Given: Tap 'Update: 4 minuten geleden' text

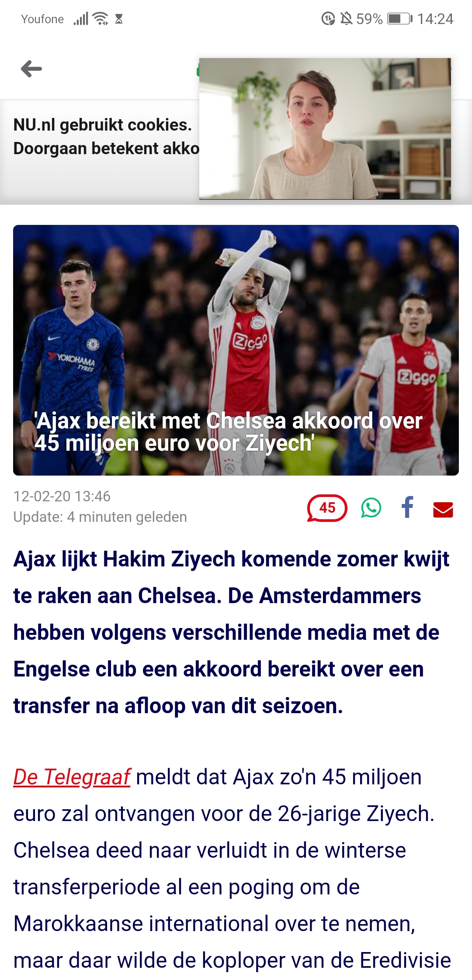Looking at the screenshot, I should tap(100, 517).
